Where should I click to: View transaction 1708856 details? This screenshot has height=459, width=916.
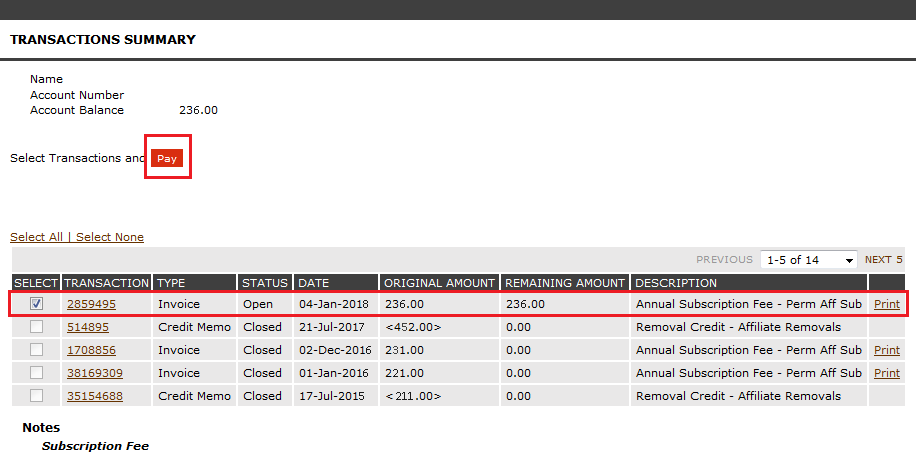pos(91,350)
